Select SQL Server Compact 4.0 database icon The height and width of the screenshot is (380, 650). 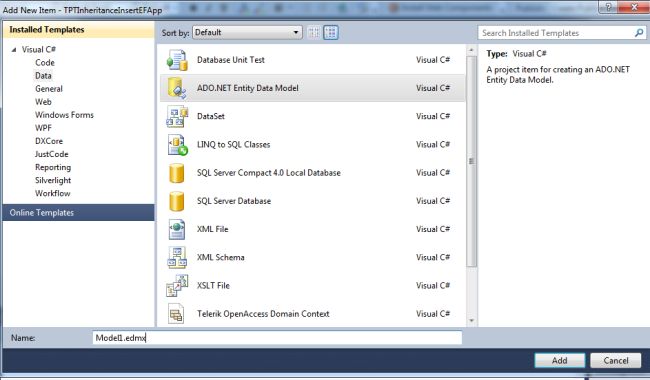point(177,173)
